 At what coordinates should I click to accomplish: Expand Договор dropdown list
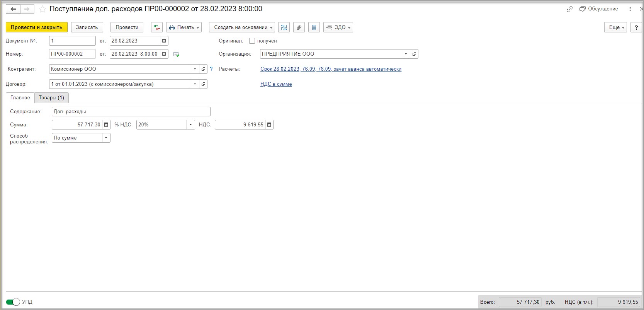pos(195,84)
